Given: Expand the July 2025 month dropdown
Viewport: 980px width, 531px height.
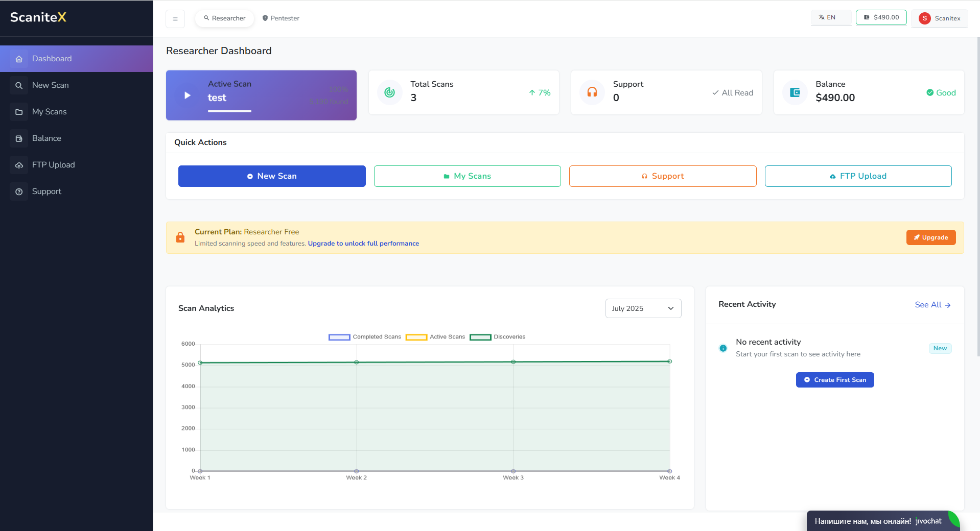Looking at the screenshot, I should coord(643,308).
